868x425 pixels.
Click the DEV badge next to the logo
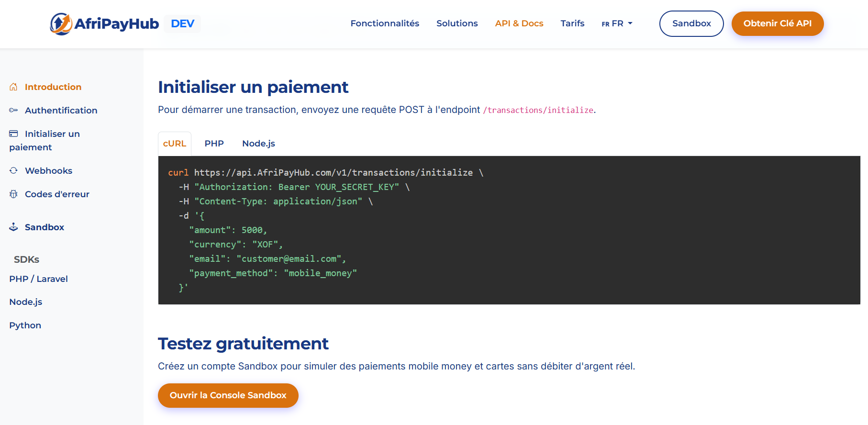[x=182, y=23]
